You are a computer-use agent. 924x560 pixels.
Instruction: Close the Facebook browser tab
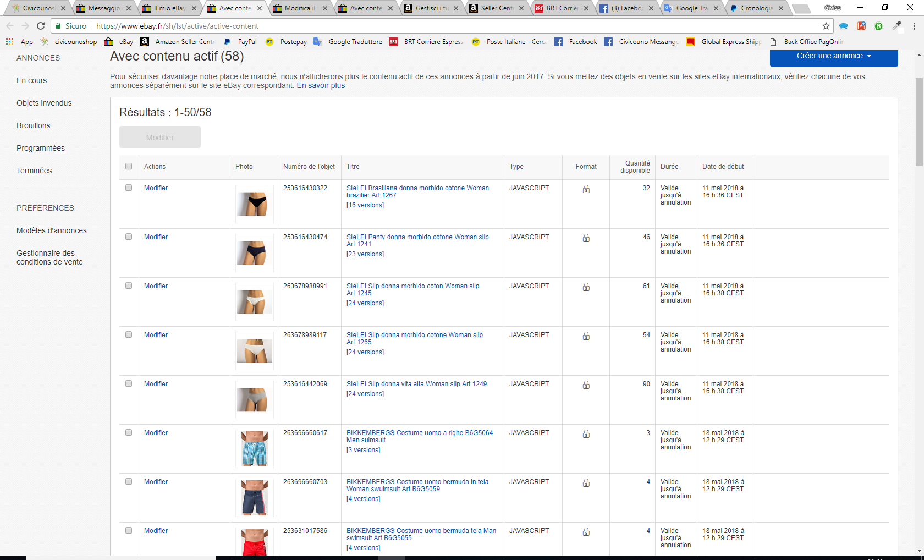[x=651, y=8]
